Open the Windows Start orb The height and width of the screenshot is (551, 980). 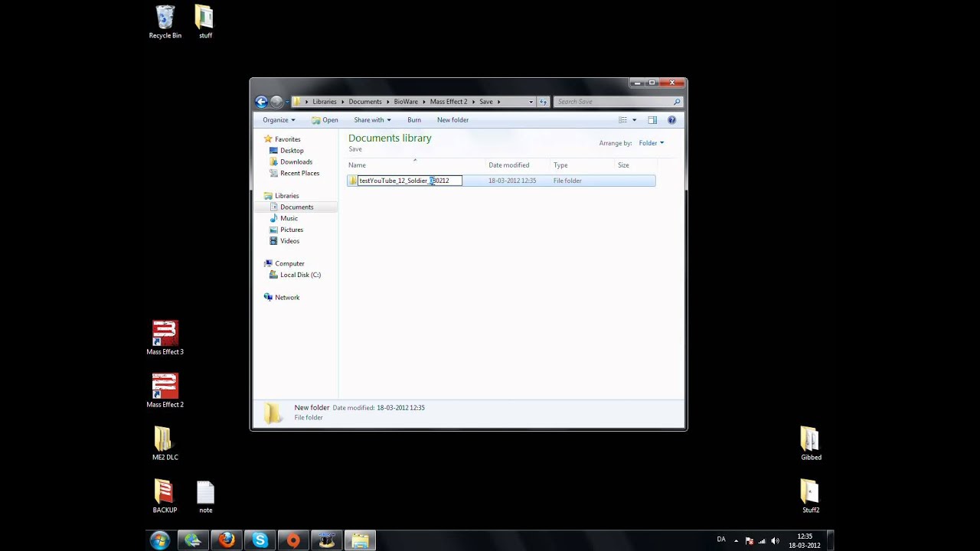[160, 540]
